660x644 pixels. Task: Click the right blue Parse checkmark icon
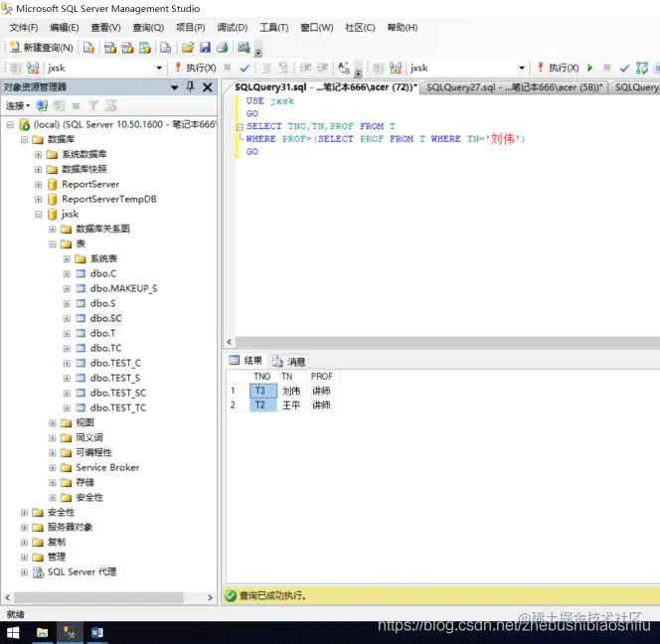624,68
